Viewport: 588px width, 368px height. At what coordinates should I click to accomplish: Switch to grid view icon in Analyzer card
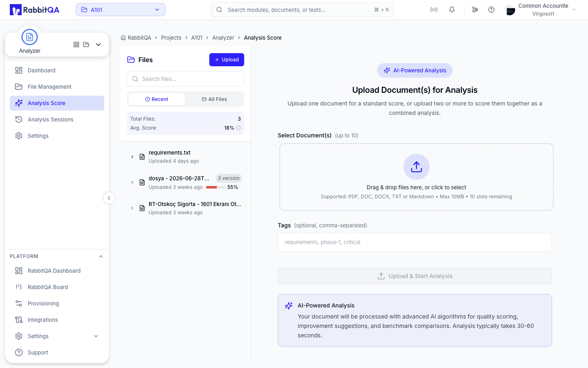point(76,45)
